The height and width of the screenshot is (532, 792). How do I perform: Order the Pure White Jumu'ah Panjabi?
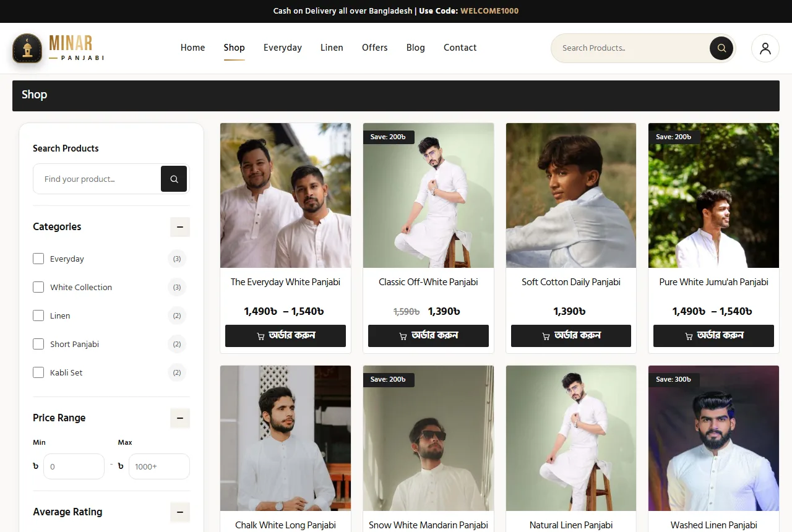(713, 336)
